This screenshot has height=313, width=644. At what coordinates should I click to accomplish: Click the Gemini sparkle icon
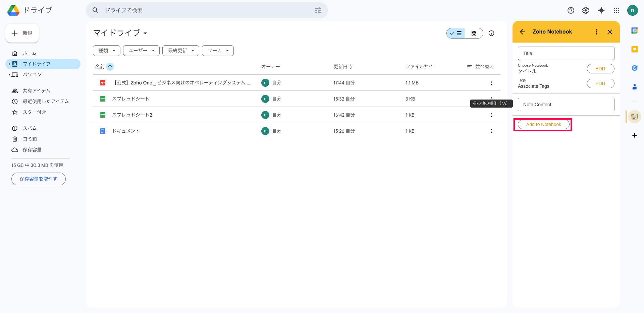point(601,10)
